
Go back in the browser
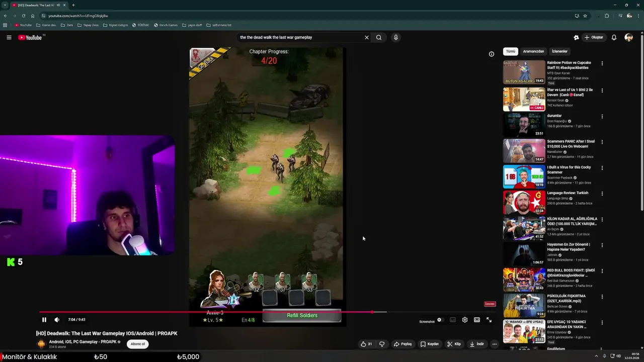click(x=5, y=16)
